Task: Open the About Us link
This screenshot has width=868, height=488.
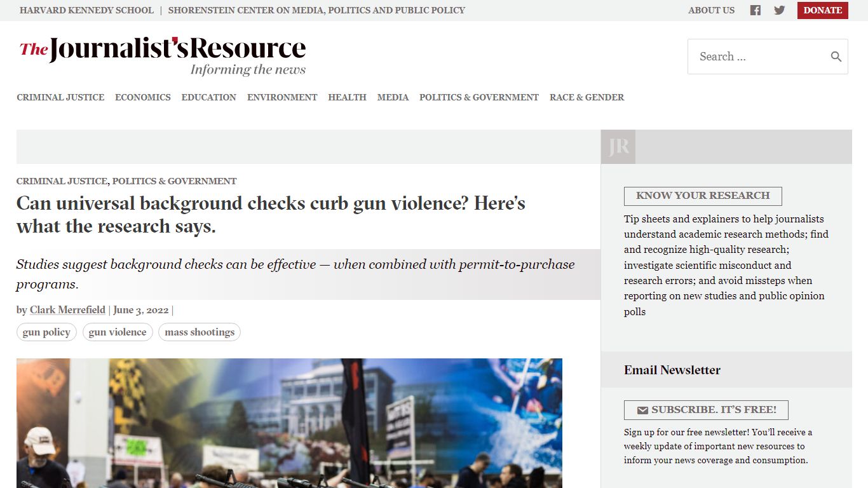Action: tap(711, 10)
